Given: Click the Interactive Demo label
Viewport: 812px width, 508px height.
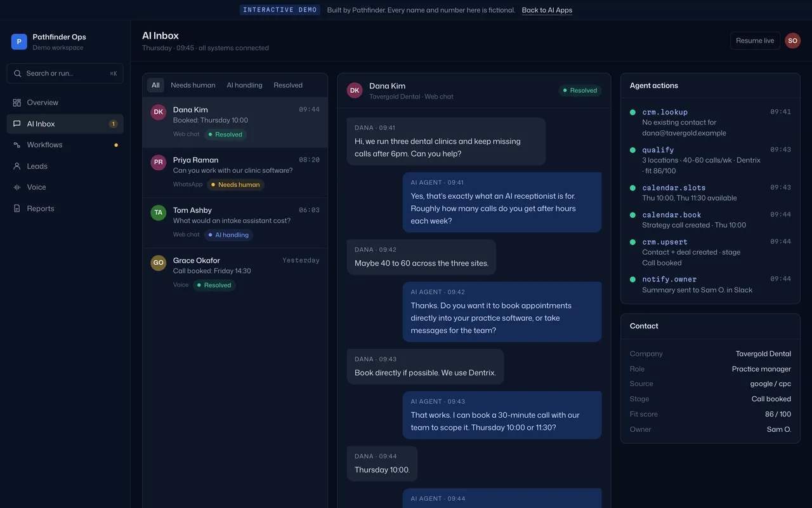Looking at the screenshot, I should click(280, 10).
